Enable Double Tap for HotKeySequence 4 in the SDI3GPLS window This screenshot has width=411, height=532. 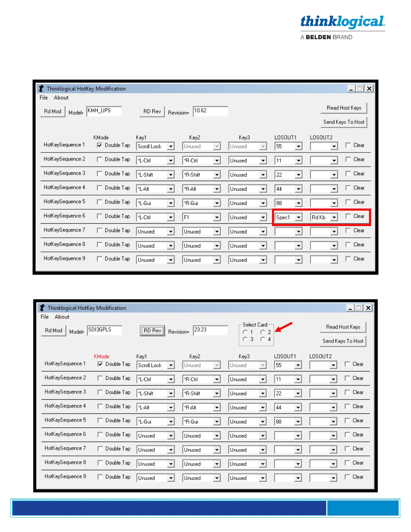click(x=100, y=406)
